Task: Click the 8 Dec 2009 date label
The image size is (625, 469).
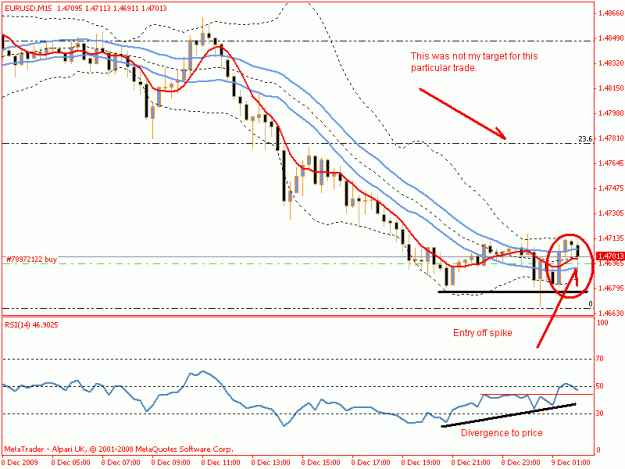Action: coord(20,462)
